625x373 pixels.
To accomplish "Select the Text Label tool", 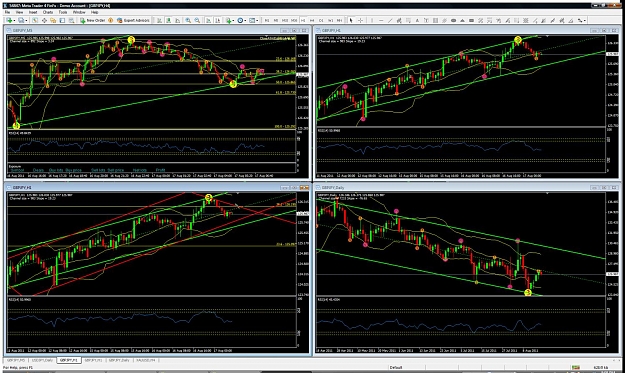I will coord(426,20).
